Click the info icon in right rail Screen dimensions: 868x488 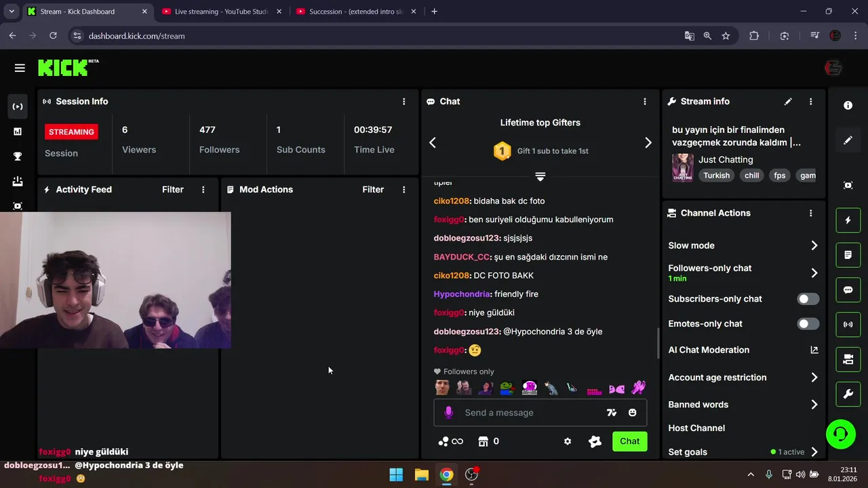(848, 106)
